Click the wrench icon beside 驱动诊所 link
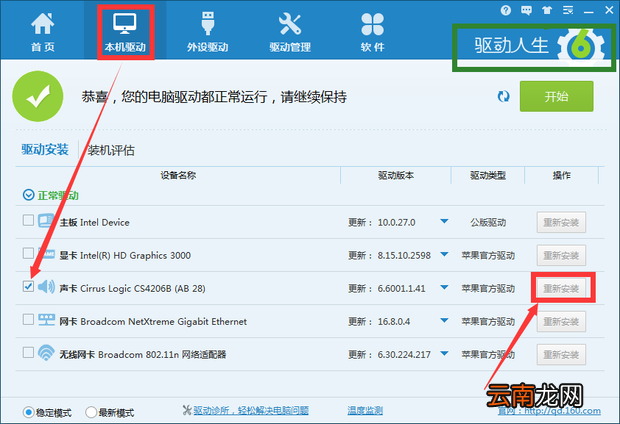Screen dimensions: 620x424 pos(187,410)
